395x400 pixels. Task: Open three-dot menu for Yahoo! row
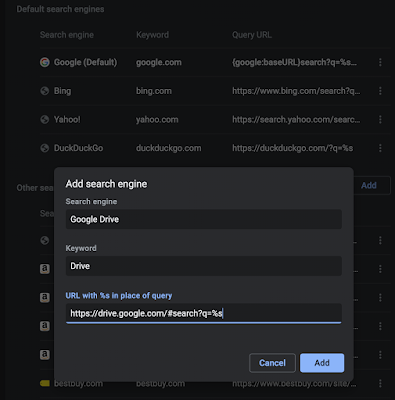(380, 119)
